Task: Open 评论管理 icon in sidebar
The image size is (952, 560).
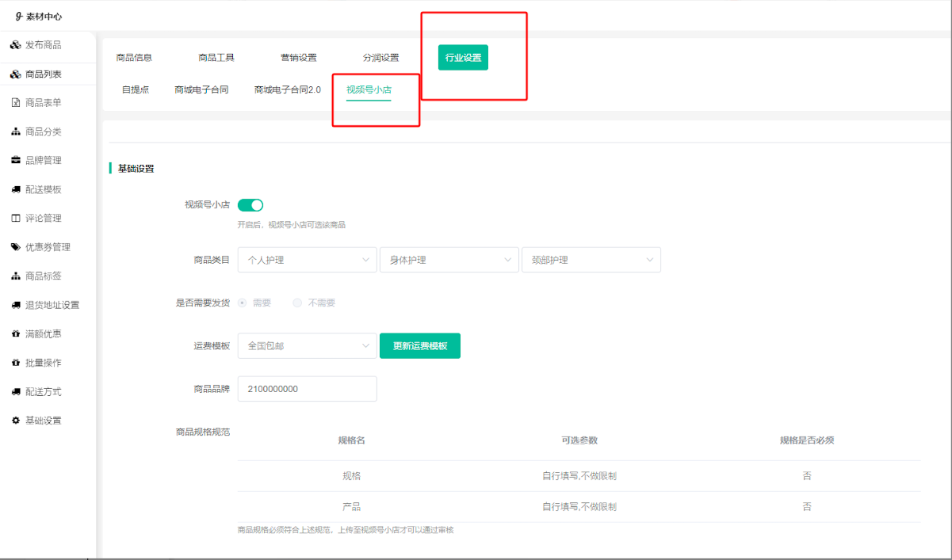Action: 16,218
